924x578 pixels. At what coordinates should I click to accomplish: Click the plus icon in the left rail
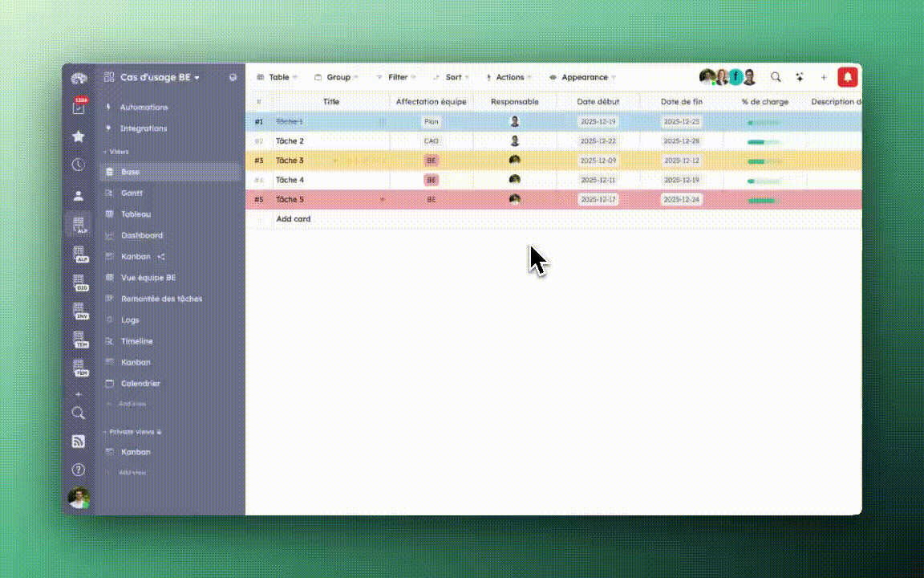[x=78, y=394]
